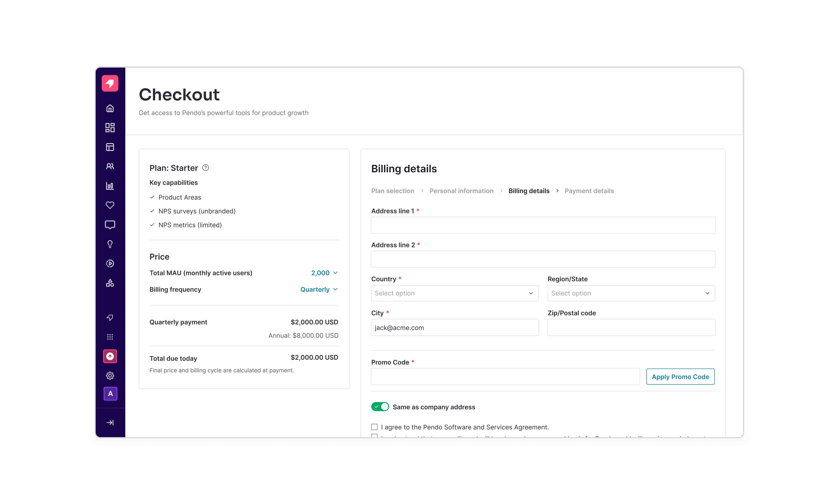Check the Pendo Software Agreement checkbox
The height and width of the screenshot is (504, 839).
374,427
